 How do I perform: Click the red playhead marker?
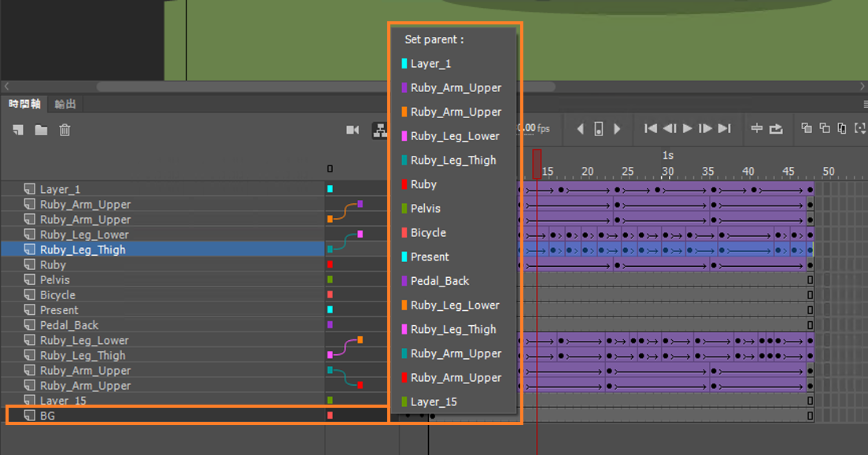tap(537, 164)
